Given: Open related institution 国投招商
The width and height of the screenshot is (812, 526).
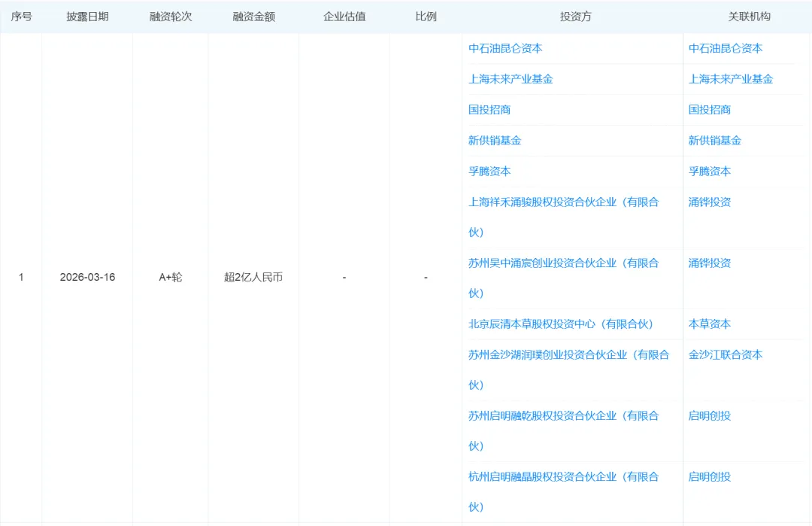Looking at the screenshot, I should click(x=709, y=109).
